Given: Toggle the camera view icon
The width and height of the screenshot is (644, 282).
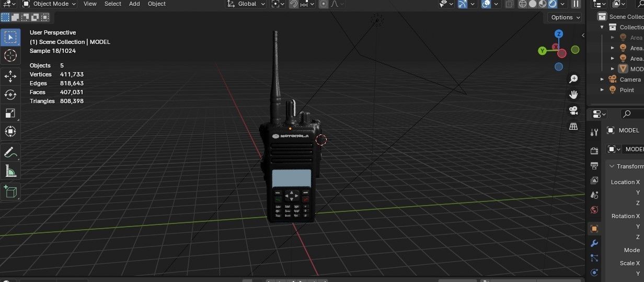Looking at the screenshot, I should (573, 110).
